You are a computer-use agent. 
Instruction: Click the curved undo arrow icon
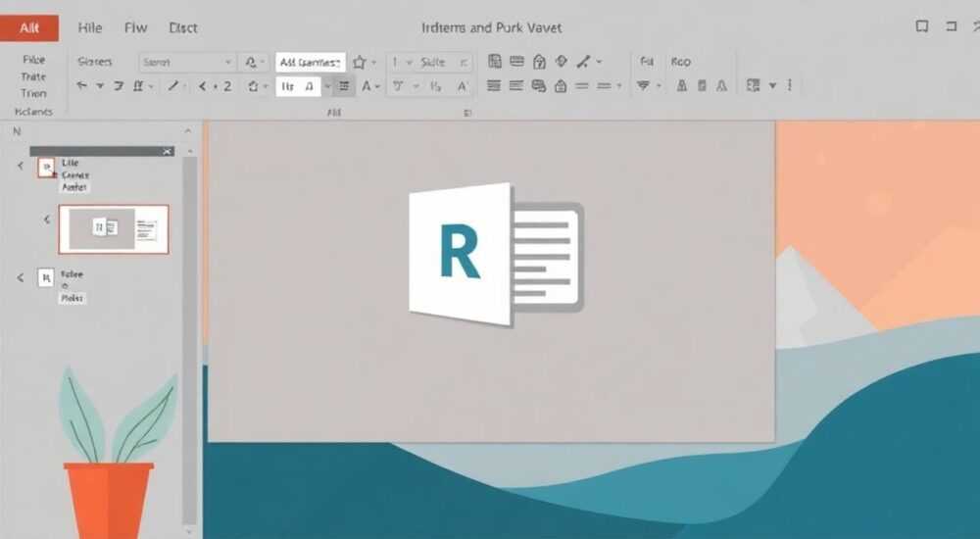(x=82, y=85)
